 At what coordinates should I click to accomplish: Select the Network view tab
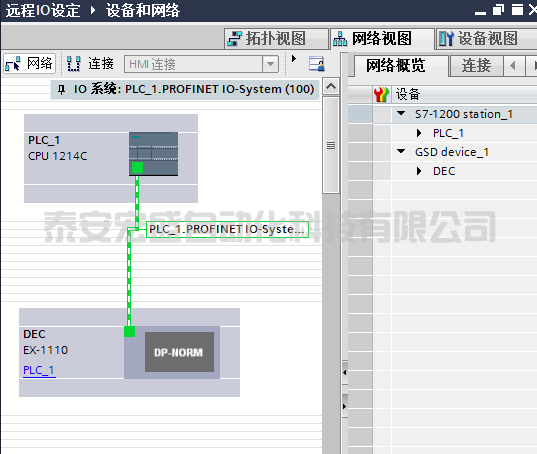pos(382,38)
